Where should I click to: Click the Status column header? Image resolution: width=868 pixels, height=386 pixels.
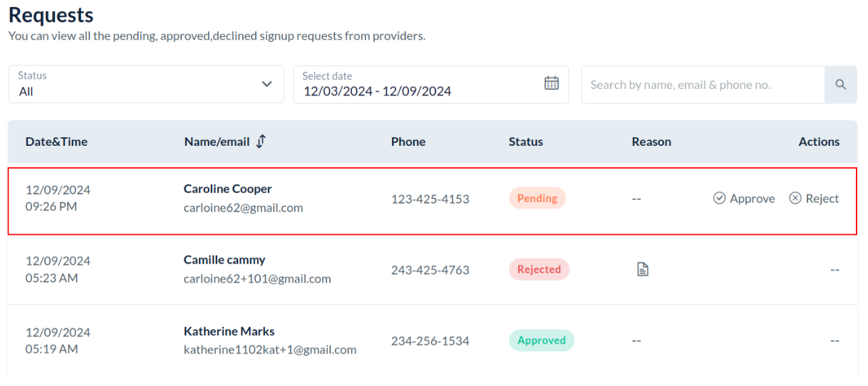(526, 142)
